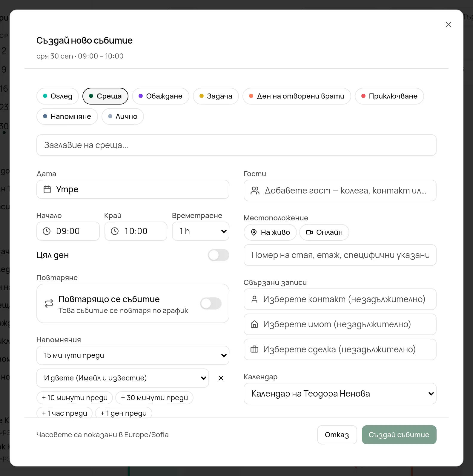Click the Създай събитие button
The image size is (473, 476).
point(399,435)
